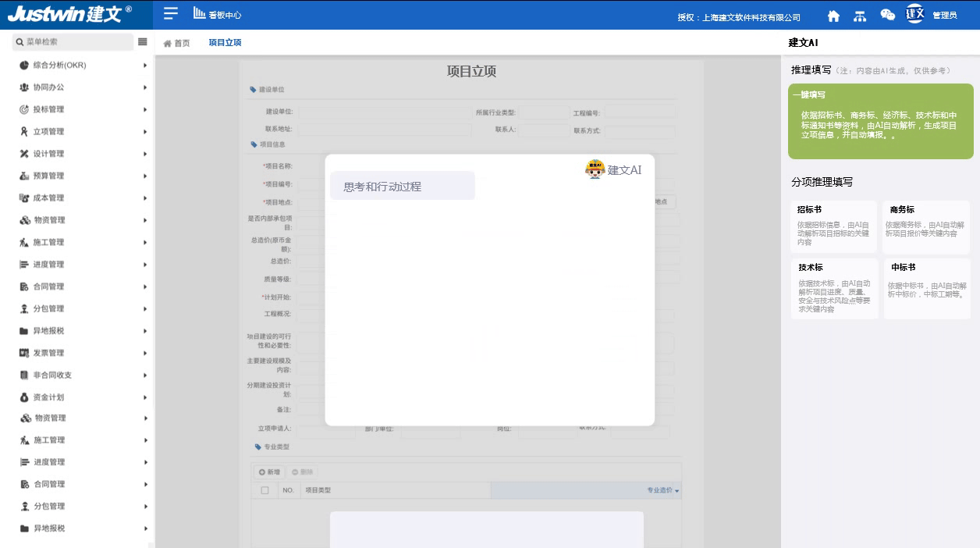This screenshot has height=548, width=980.
Task: Click the 一键填写 green AI button
Action: pos(880,121)
